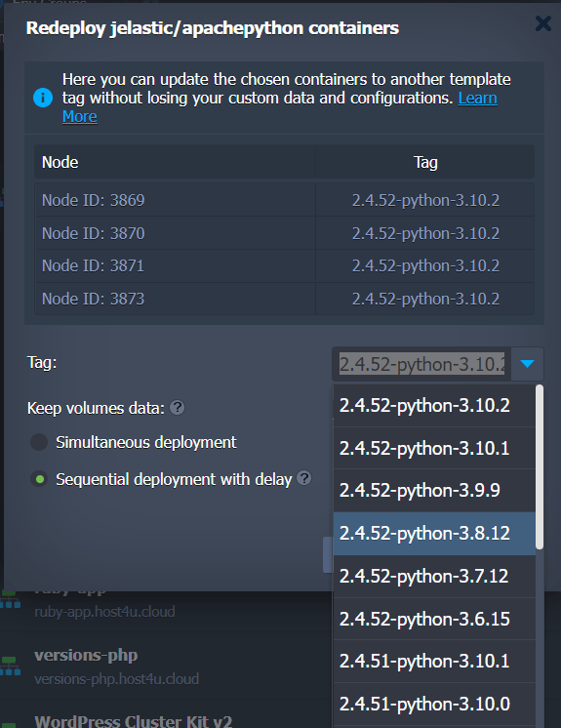
Task: Click the Node ID: 3869 row
Action: click(285, 200)
